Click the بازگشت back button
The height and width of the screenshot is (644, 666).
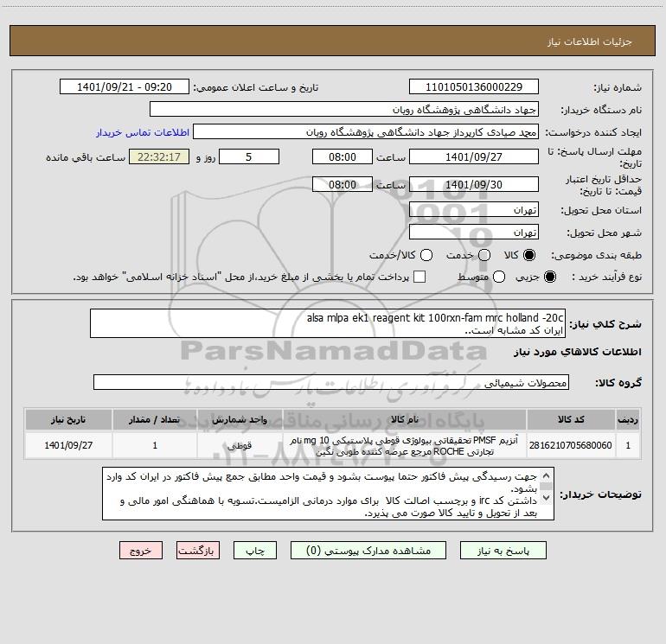tap(198, 551)
